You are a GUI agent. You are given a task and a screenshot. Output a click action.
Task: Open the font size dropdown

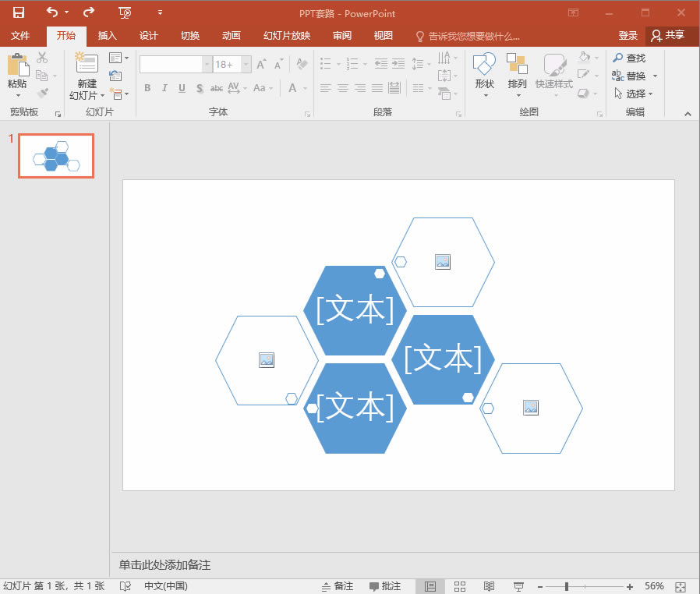pos(243,64)
